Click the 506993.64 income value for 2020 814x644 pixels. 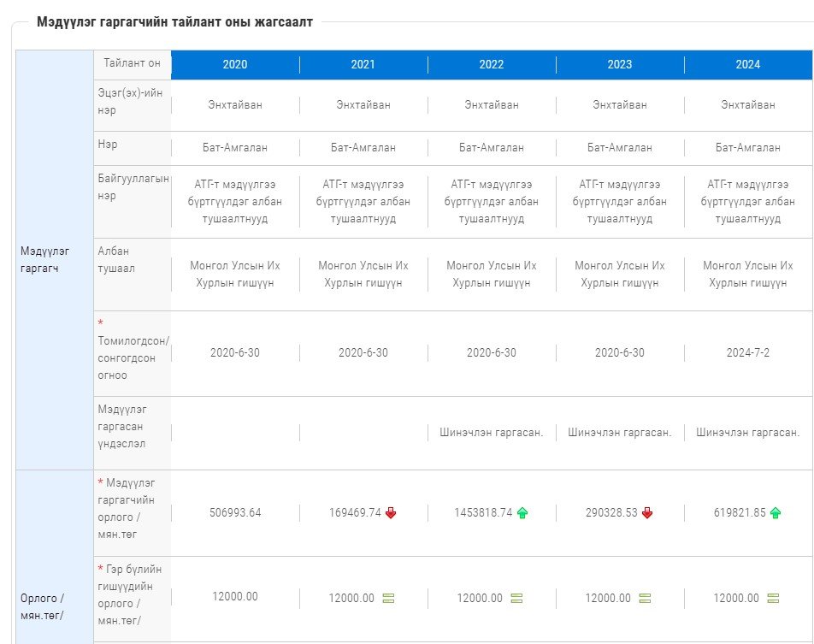235,513
